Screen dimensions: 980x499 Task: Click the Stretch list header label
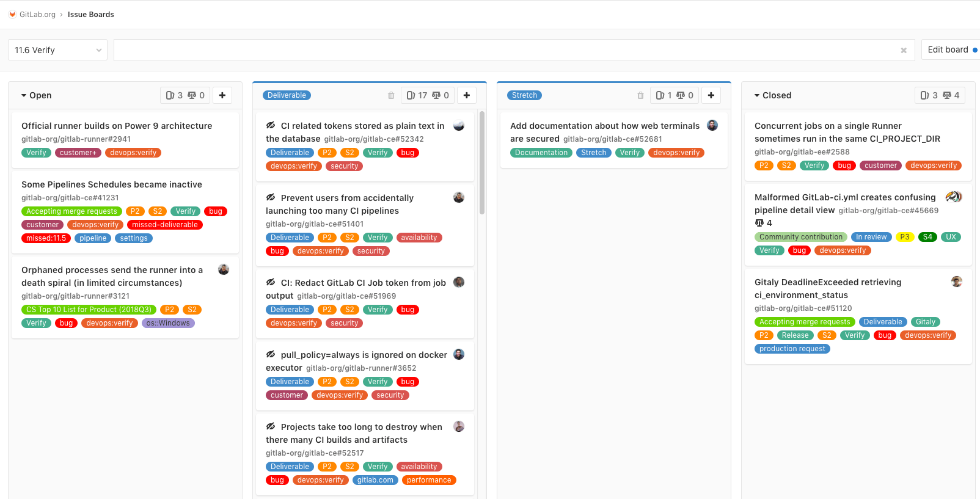click(x=524, y=95)
